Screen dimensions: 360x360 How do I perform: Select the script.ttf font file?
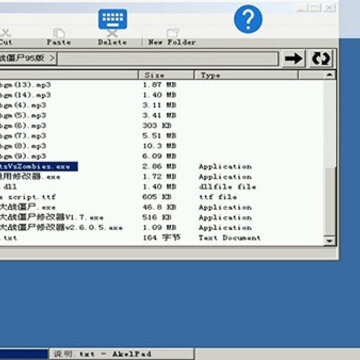coord(28,197)
